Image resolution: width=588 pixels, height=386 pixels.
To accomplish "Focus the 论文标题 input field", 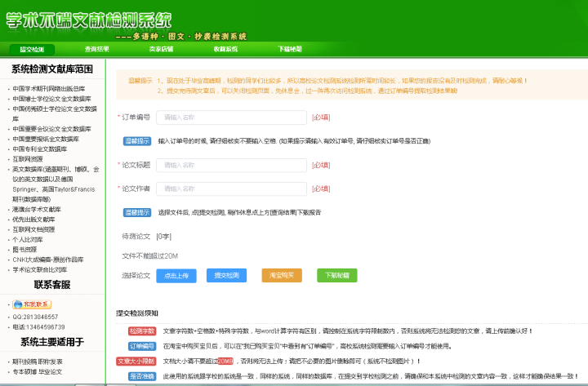I will click(x=231, y=166).
